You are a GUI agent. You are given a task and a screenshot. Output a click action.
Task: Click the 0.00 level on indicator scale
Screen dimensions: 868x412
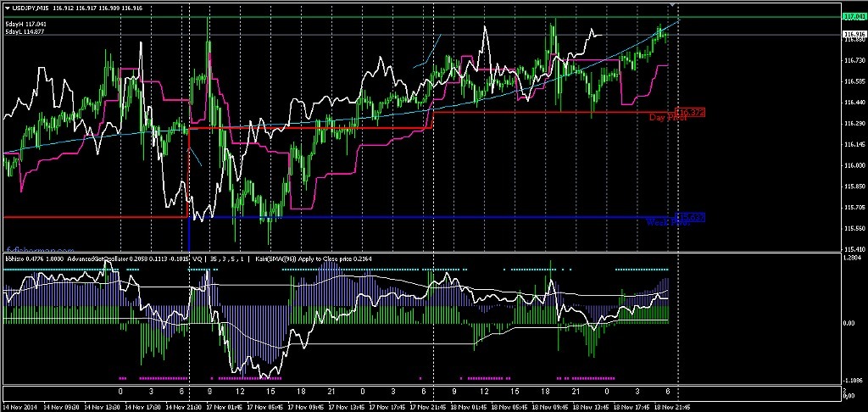click(850, 323)
